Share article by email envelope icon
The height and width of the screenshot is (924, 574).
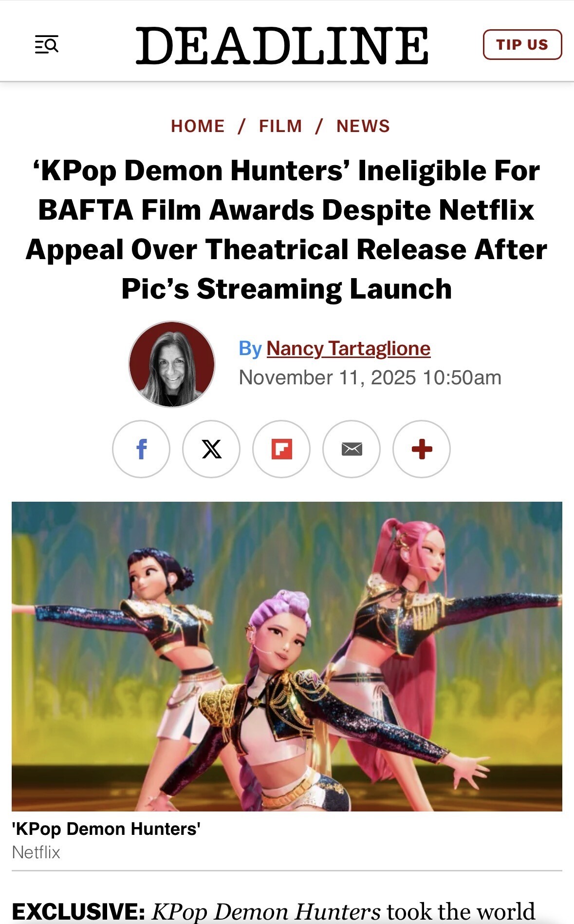(352, 449)
